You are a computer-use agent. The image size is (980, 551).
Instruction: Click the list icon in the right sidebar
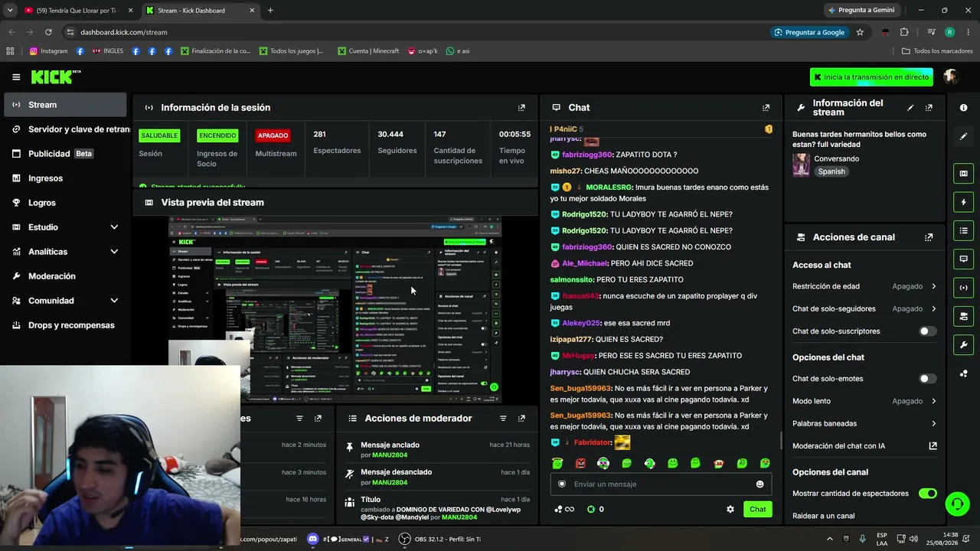[963, 230]
